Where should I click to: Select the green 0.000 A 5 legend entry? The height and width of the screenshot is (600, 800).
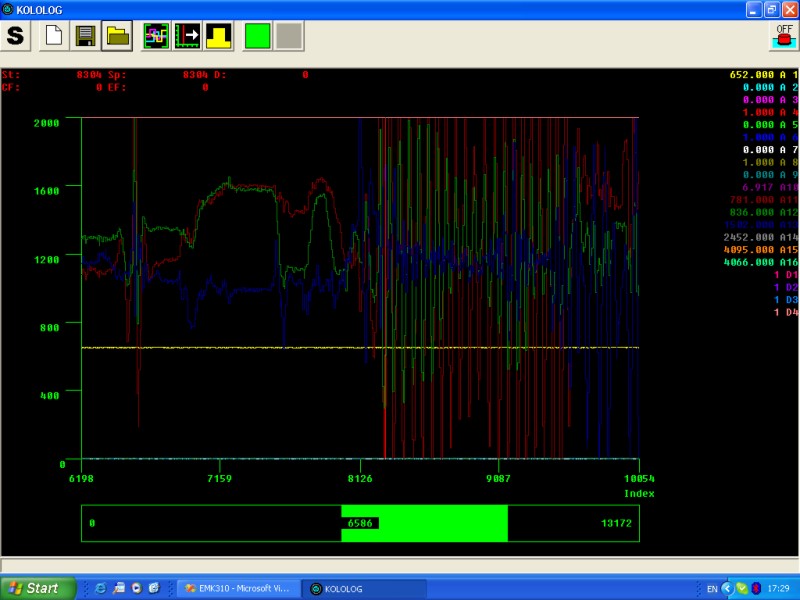click(769, 124)
